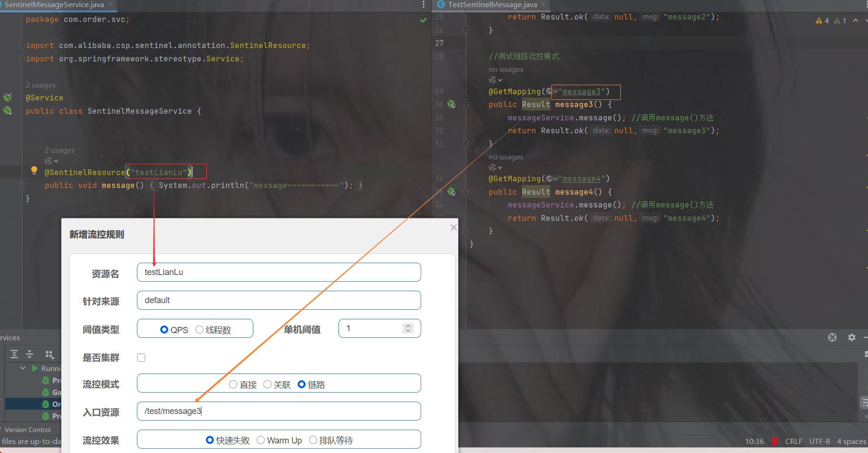Click the globe URL icon before "message3"
The image size is (868, 453).
(549, 91)
